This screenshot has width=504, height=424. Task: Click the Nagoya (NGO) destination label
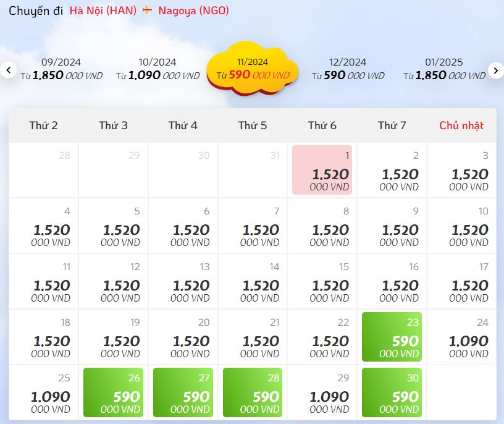[193, 11]
